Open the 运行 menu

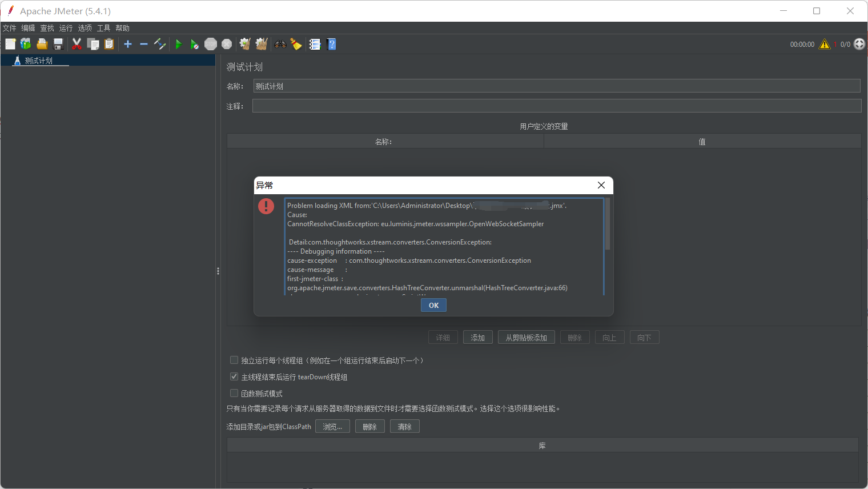tap(66, 28)
